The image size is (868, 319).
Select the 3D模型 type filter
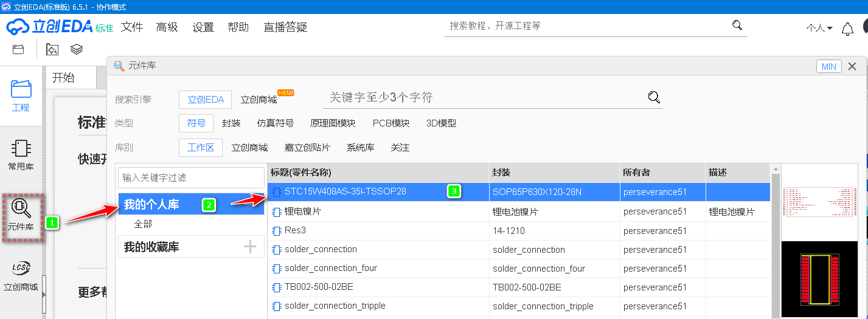point(441,123)
